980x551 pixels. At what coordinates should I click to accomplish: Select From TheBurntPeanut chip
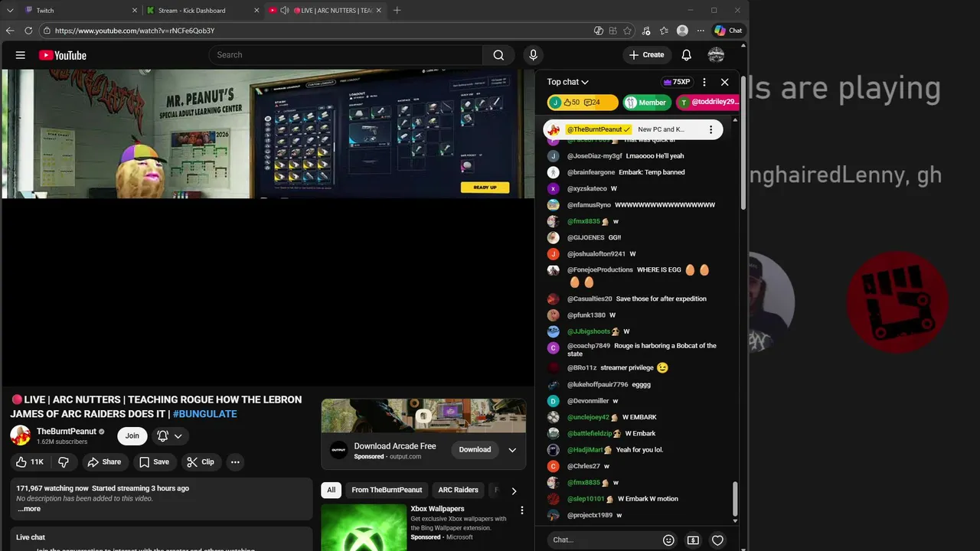click(387, 490)
